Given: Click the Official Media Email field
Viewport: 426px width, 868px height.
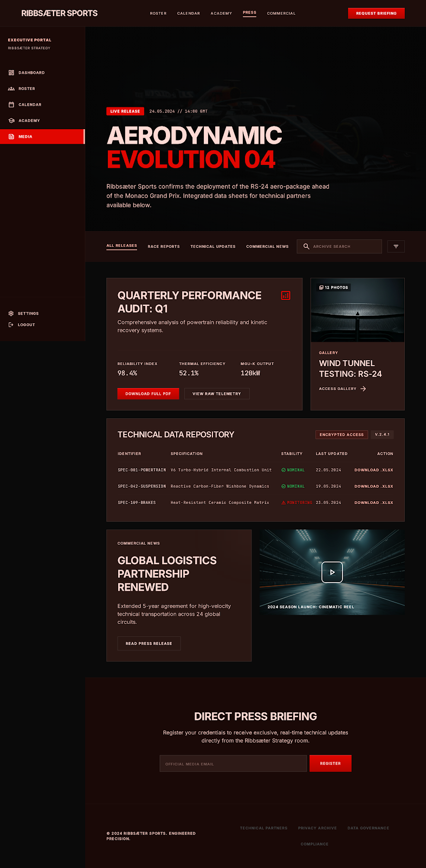Looking at the screenshot, I should (x=233, y=763).
